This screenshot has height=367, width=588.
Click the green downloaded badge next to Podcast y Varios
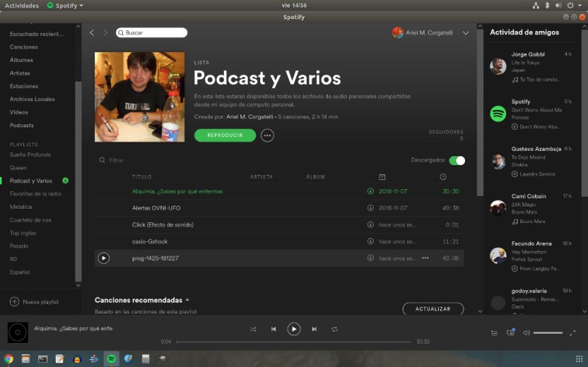point(66,180)
